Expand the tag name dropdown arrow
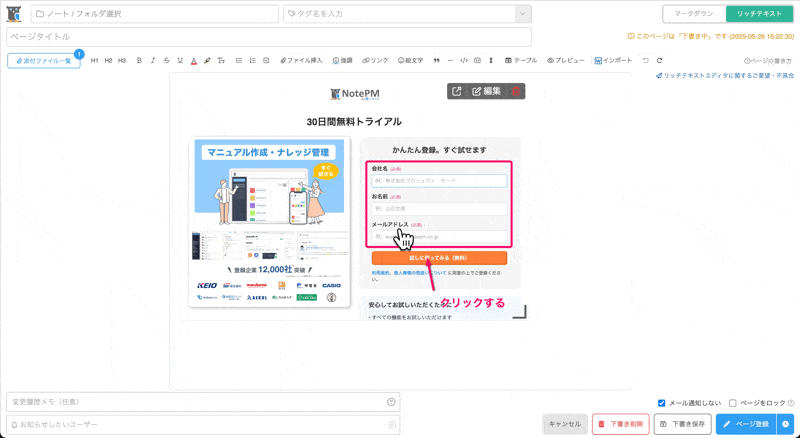Screen dimensions: 800x438 (522, 13)
